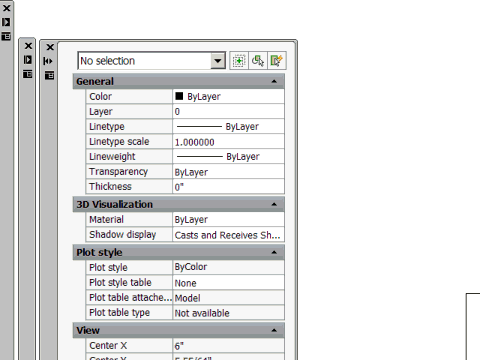Click Plot table attached Model value

(229, 298)
